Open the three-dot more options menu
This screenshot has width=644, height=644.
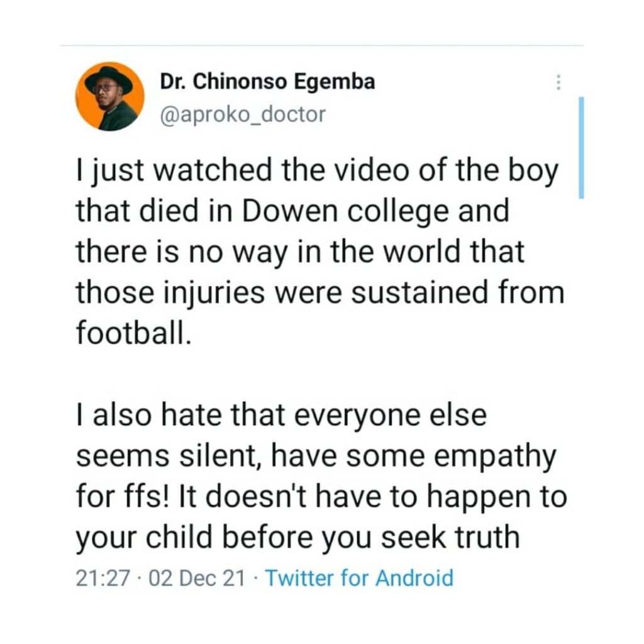pos(557,82)
